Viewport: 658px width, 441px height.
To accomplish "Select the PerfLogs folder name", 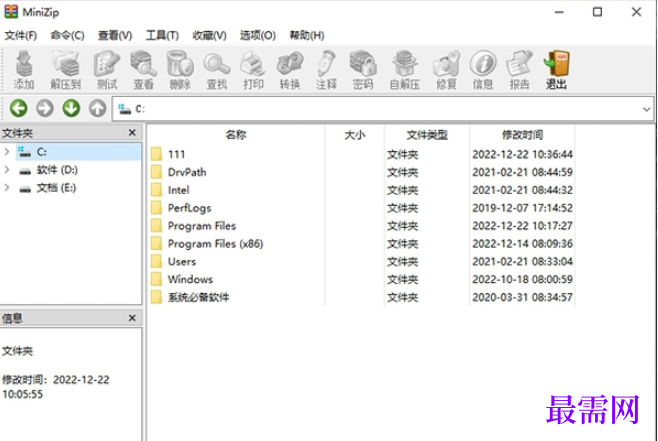I will pyautogui.click(x=189, y=208).
